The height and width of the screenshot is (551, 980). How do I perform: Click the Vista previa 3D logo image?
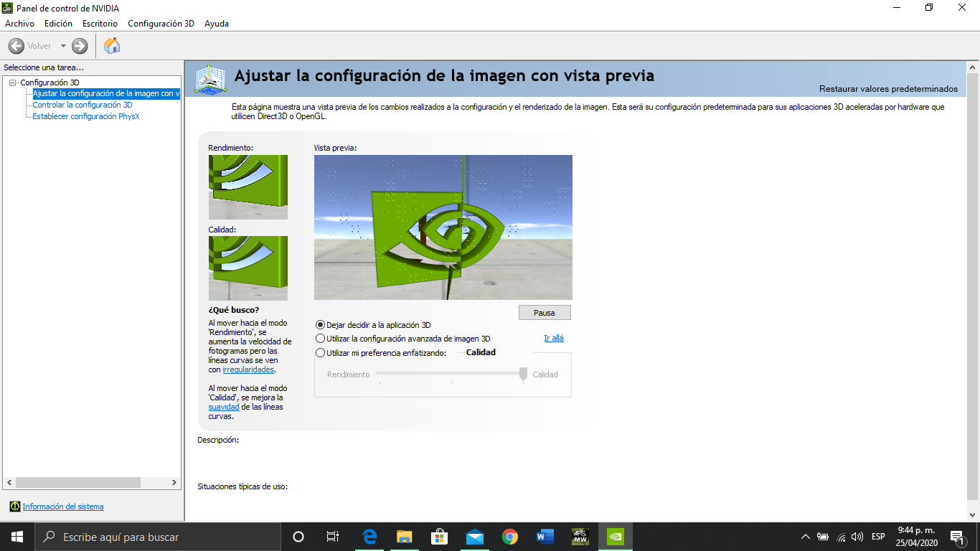(x=443, y=227)
